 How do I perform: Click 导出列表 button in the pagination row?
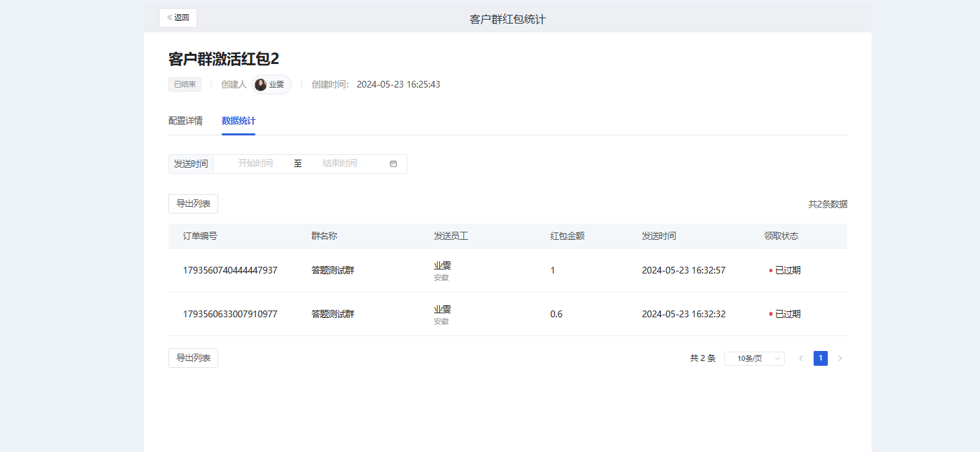click(193, 358)
